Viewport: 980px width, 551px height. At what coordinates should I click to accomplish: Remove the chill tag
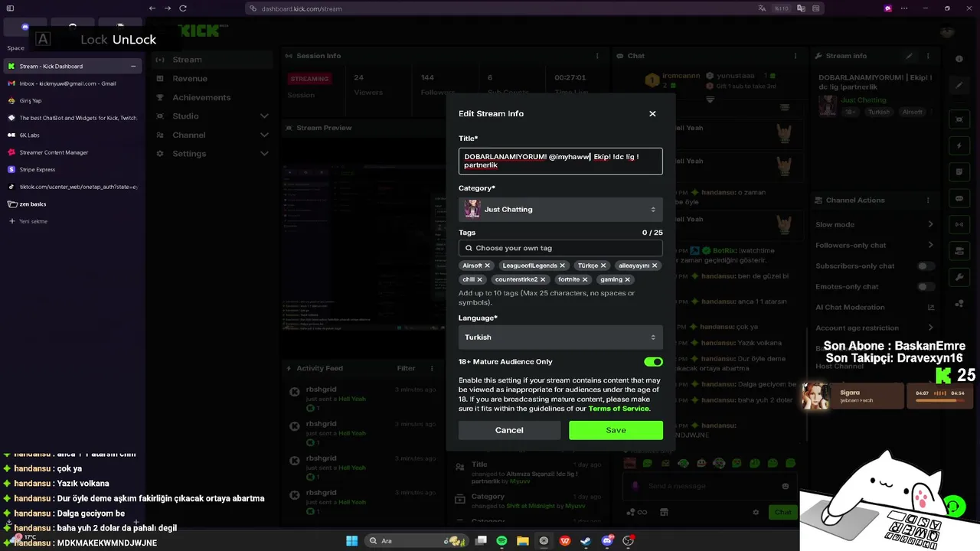(480, 279)
